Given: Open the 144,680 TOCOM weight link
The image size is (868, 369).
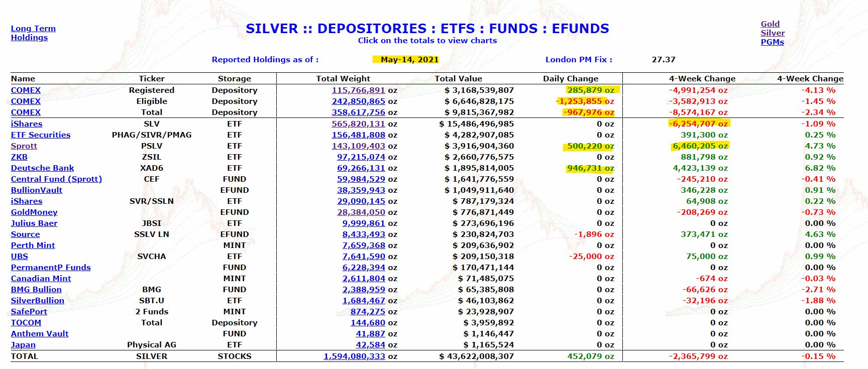Looking at the screenshot, I should pos(368,322).
